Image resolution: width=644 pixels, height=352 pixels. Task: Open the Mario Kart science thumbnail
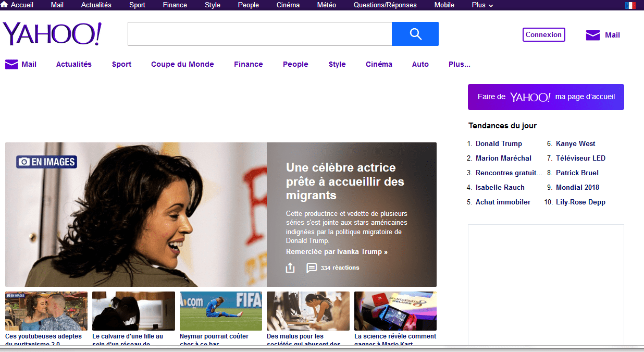pos(395,311)
